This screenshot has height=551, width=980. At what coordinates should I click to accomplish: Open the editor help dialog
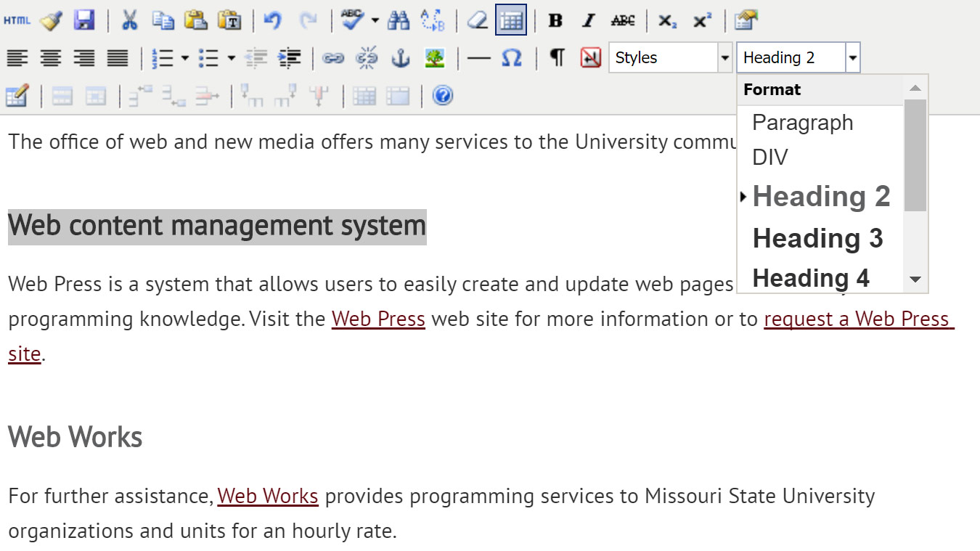442,95
